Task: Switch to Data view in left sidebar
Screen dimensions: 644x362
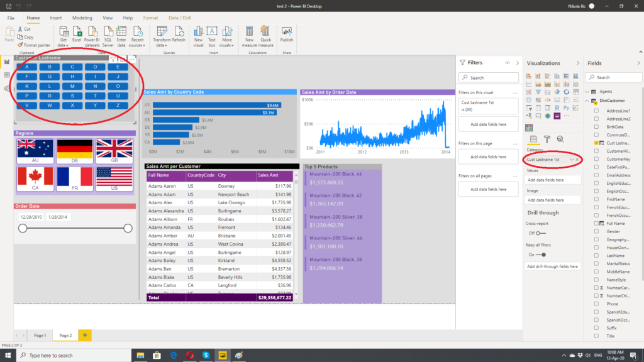Action: click(x=7, y=75)
